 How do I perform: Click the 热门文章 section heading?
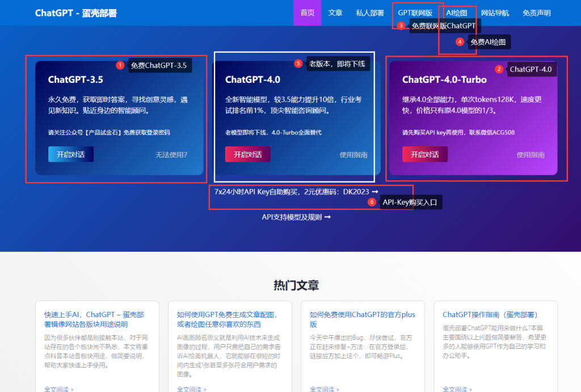coord(296,285)
